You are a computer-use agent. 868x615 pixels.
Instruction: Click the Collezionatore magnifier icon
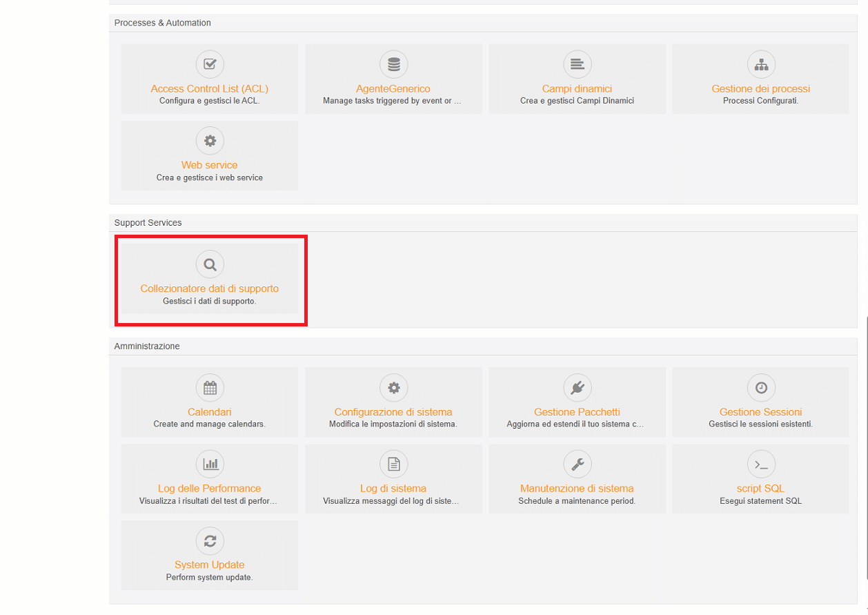click(210, 264)
